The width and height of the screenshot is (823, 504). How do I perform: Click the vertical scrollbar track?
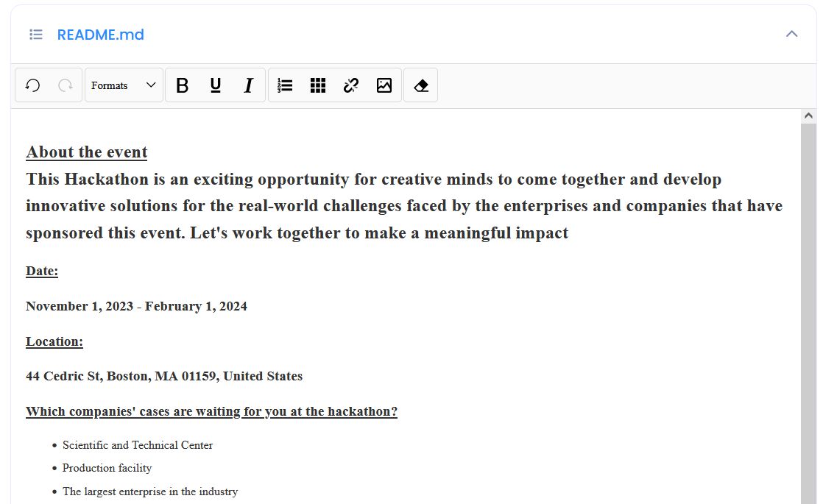point(809,309)
